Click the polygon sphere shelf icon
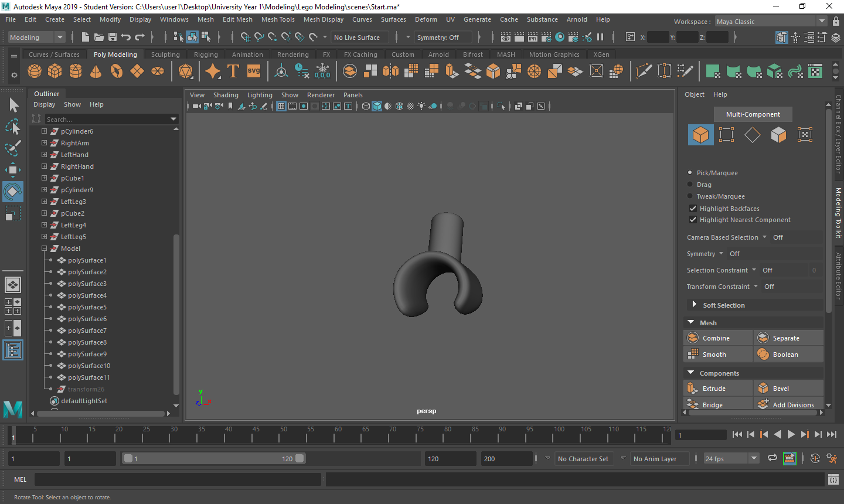 [x=35, y=71]
